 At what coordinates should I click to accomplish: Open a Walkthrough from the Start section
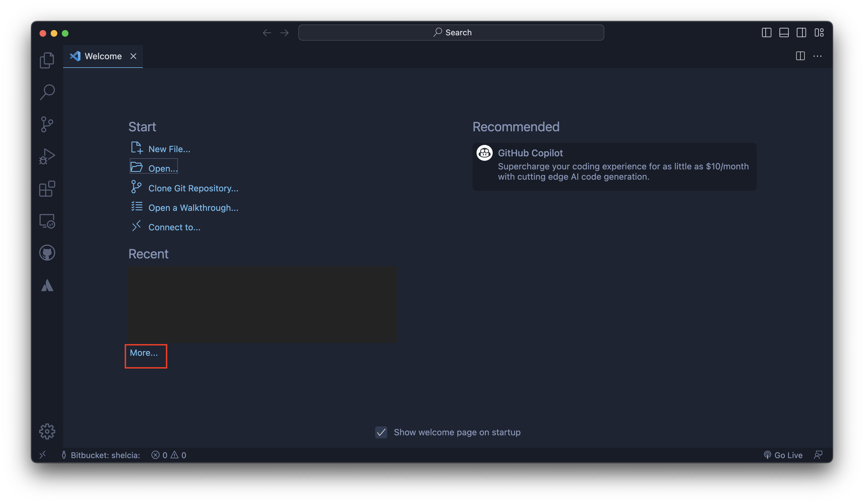pos(193,207)
